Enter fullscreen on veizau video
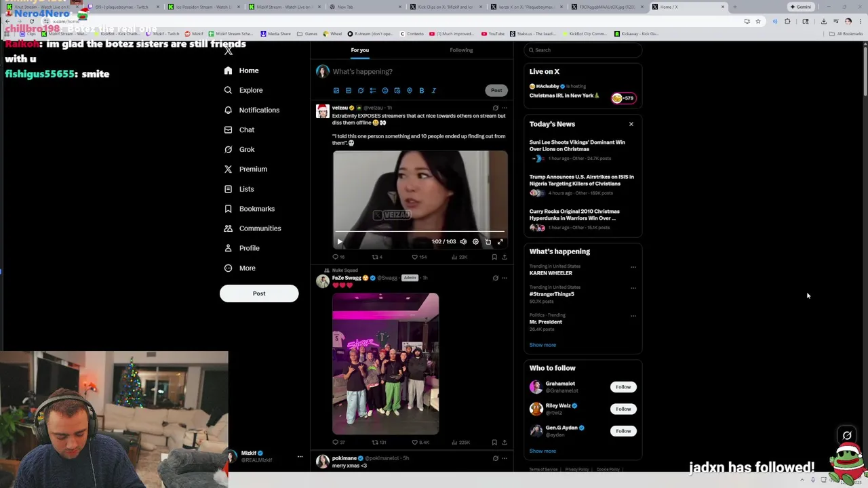Image resolution: width=868 pixels, height=488 pixels. pos(500,241)
